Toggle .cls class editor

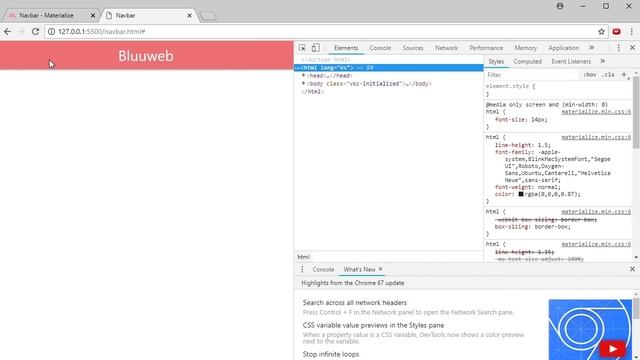[x=608, y=75]
